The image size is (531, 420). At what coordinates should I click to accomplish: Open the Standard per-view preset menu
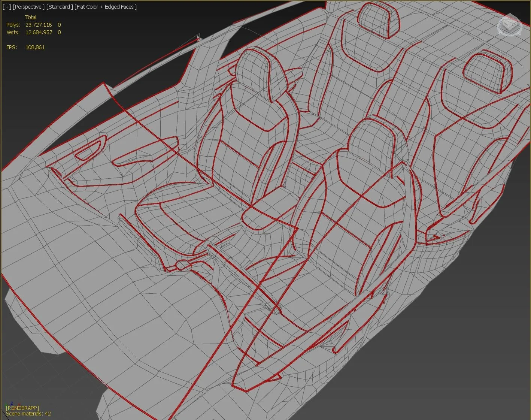coord(60,6)
